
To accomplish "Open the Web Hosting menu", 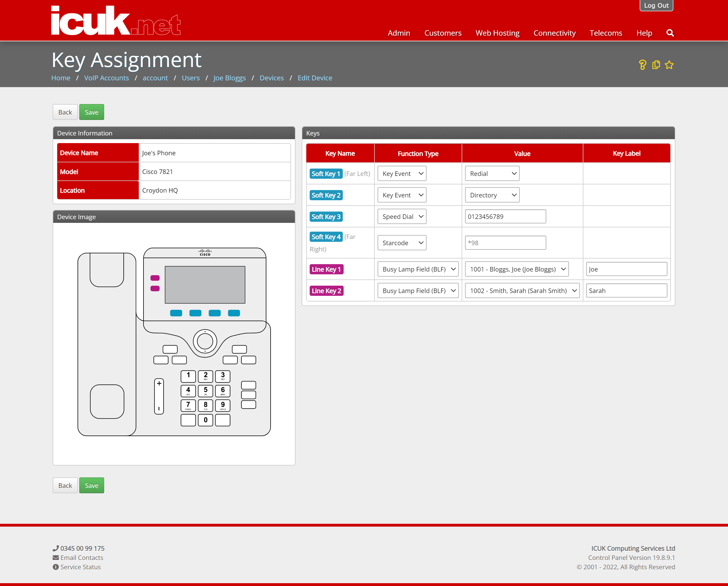I will click(x=497, y=33).
